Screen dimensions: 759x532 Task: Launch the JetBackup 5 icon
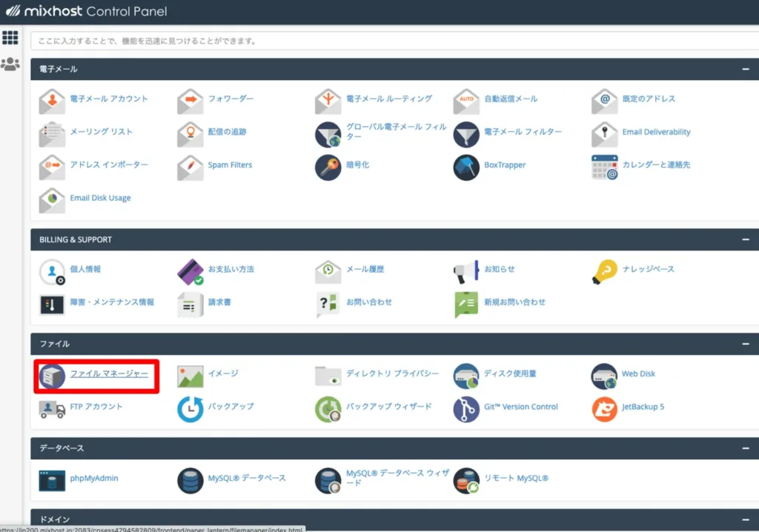coord(604,409)
